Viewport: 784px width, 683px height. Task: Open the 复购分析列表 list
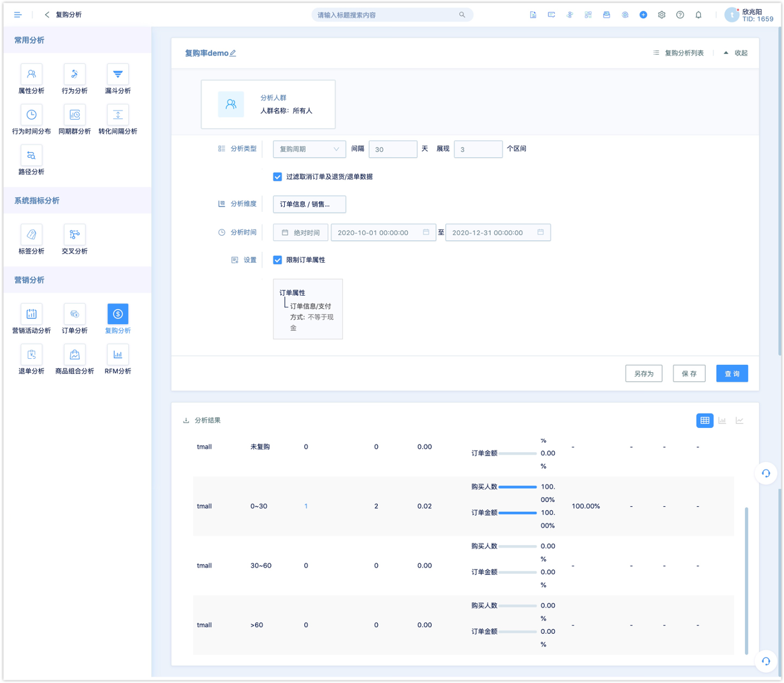(x=678, y=53)
